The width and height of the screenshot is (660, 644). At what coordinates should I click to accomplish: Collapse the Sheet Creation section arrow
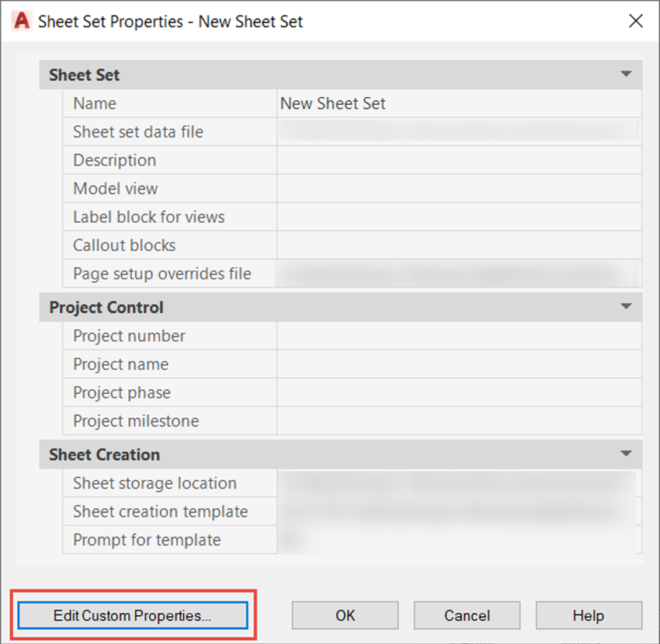point(626,454)
